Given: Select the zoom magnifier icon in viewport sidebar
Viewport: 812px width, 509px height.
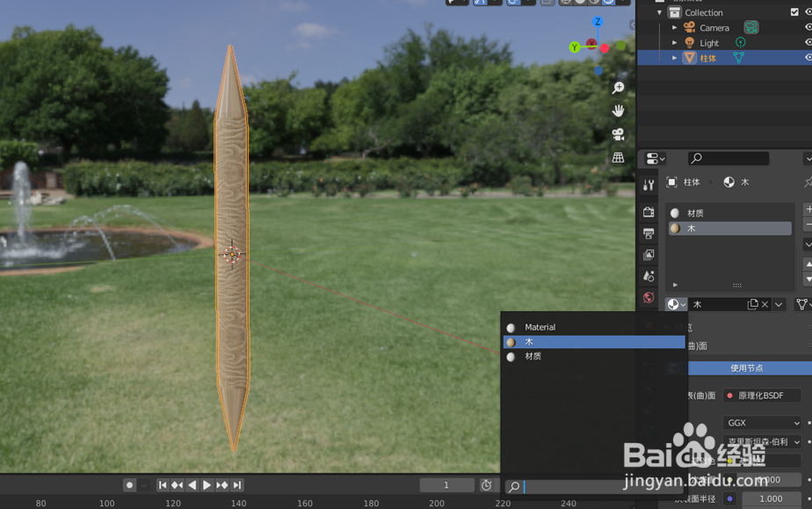Looking at the screenshot, I should point(617,88).
